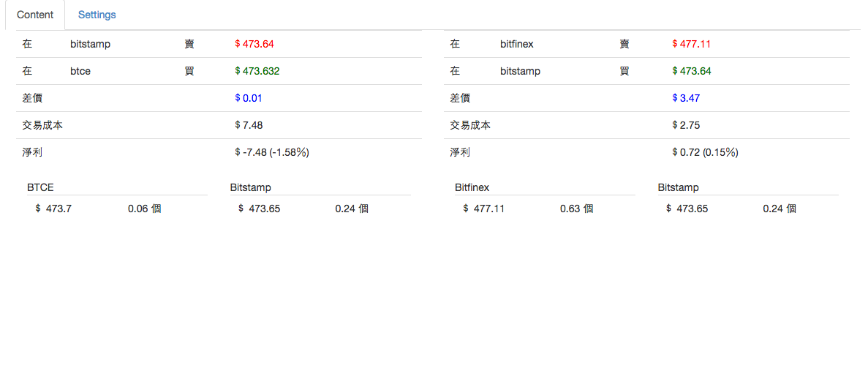Click the red $477.11 bitfinex sell price

pyautogui.click(x=691, y=44)
